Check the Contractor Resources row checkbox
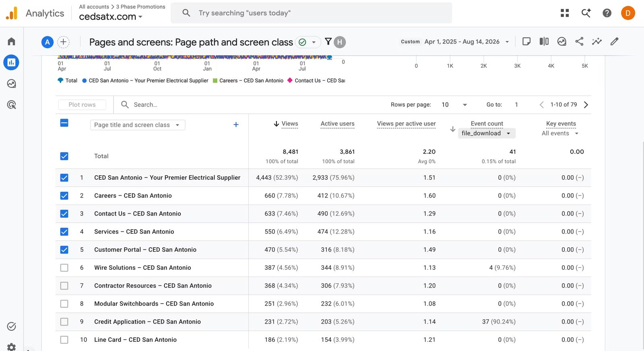The width and height of the screenshot is (644, 351). point(64,286)
